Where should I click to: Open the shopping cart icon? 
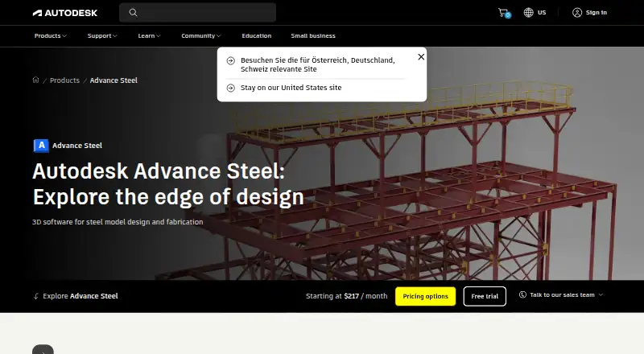[x=504, y=13]
